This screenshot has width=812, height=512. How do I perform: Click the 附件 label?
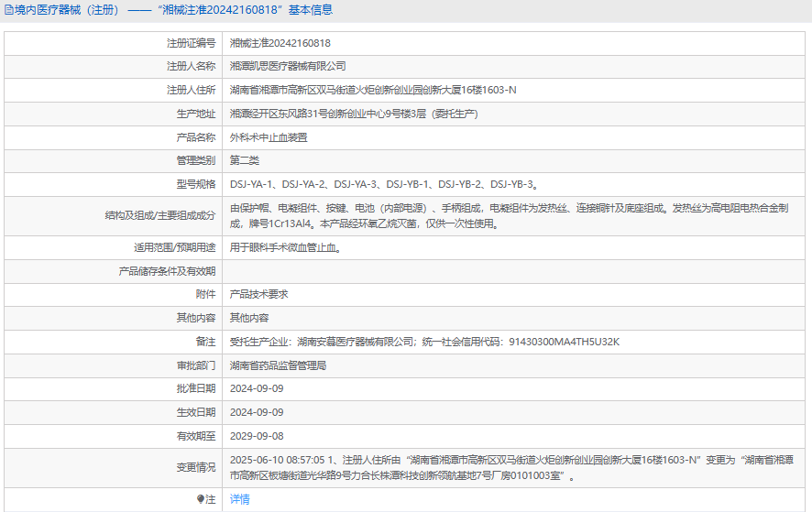205,294
